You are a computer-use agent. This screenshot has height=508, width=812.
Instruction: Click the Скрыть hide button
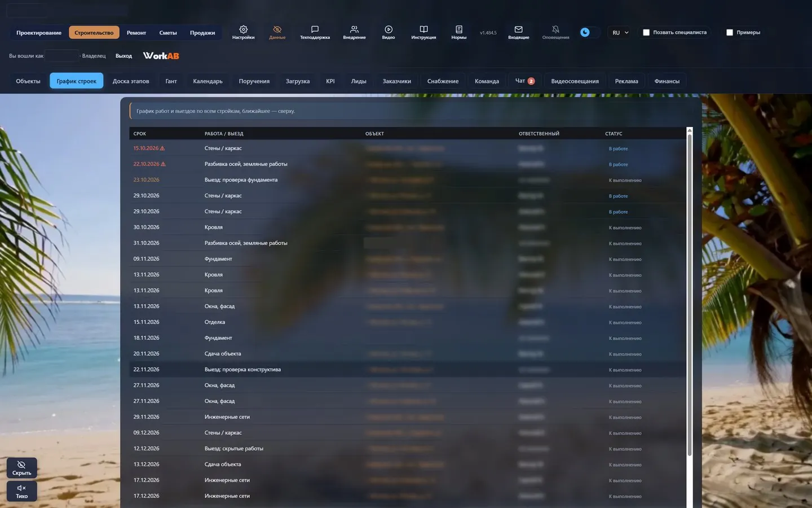pyautogui.click(x=22, y=468)
